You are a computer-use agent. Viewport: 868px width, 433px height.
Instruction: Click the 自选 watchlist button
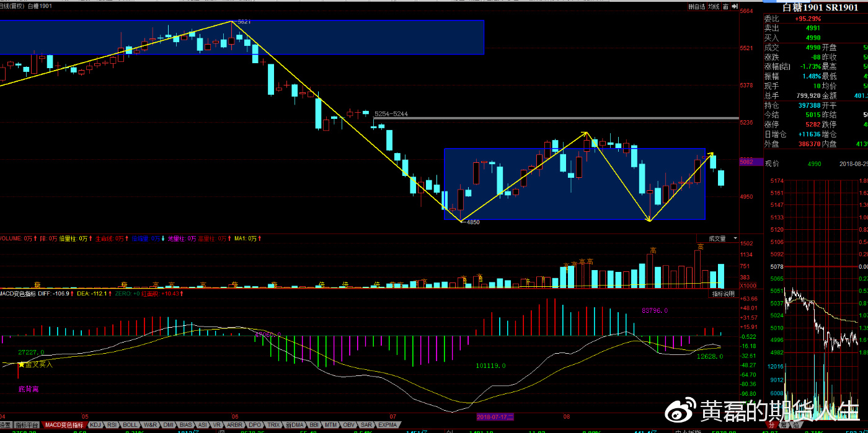[x=697, y=7]
